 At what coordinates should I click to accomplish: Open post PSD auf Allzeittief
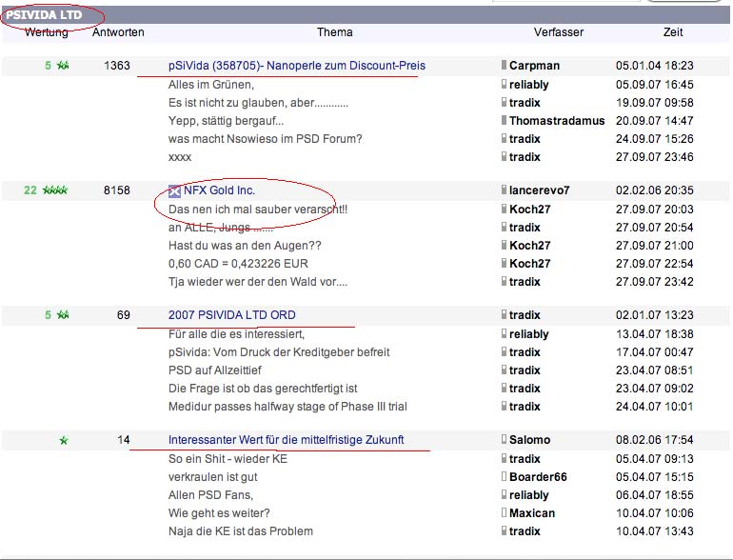click(215, 370)
